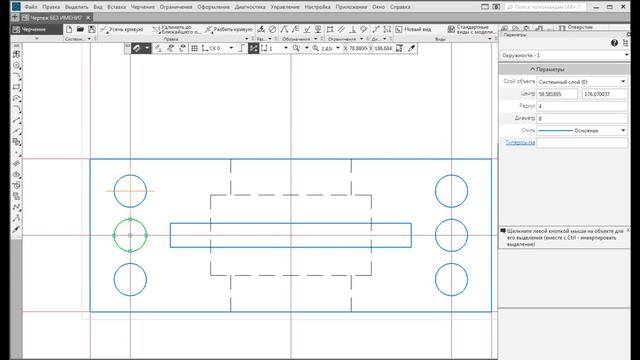Pick properties with the eyedropper icon
Viewport: 640px width, 360px height.
412,48
